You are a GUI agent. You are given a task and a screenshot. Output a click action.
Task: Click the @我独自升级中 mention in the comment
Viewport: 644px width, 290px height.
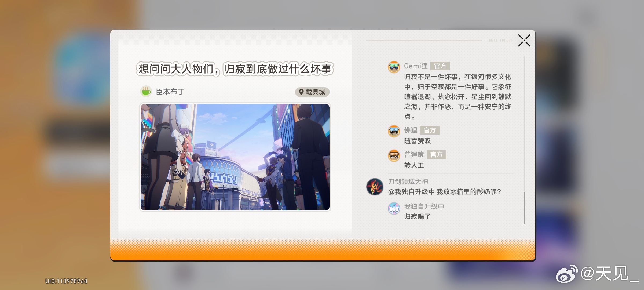(411, 192)
